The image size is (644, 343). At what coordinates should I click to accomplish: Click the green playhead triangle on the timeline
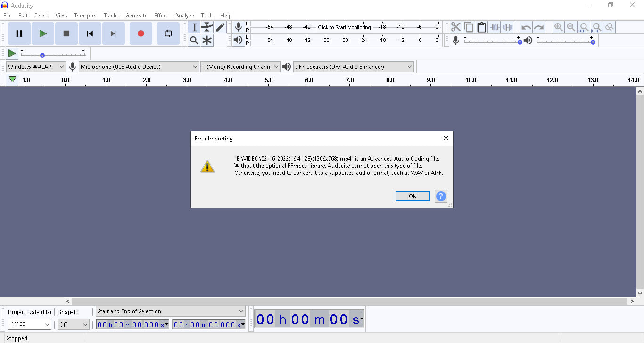tap(12, 80)
